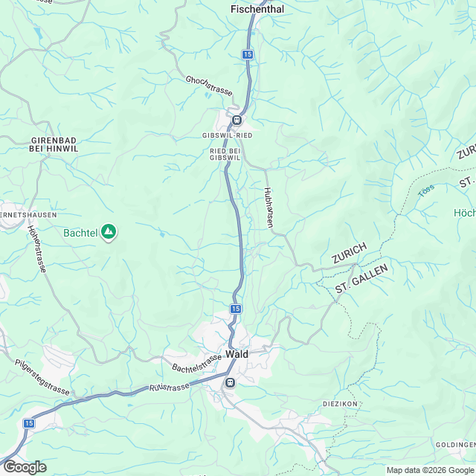Click the Ghochstrasse road label

(x=209, y=86)
